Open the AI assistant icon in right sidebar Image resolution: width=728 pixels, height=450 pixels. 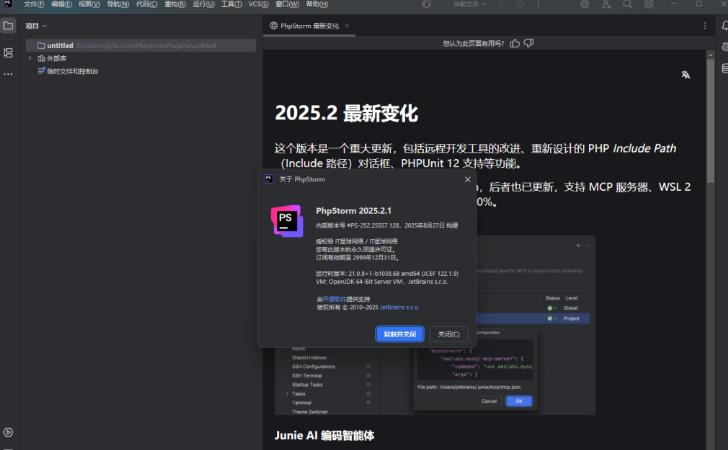724,47
